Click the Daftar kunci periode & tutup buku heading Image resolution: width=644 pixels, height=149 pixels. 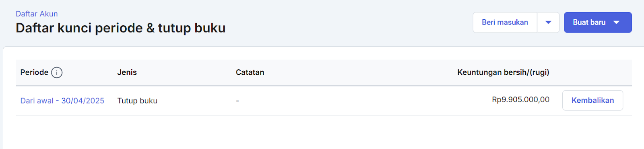(x=120, y=28)
